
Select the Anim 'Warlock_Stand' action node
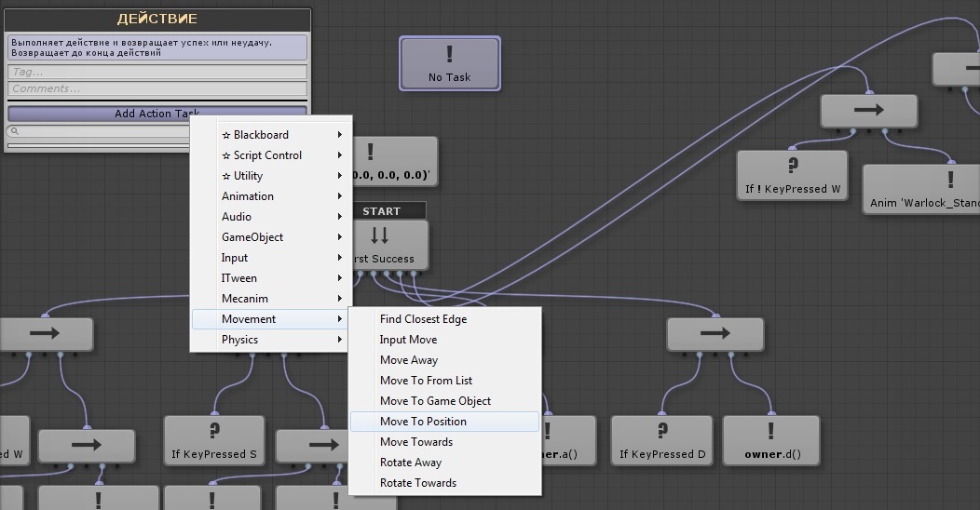point(921,189)
